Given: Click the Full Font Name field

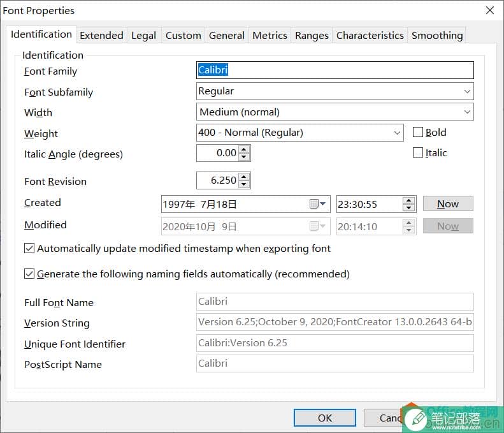Looking at the screenshot, I should tap(335, 302).
